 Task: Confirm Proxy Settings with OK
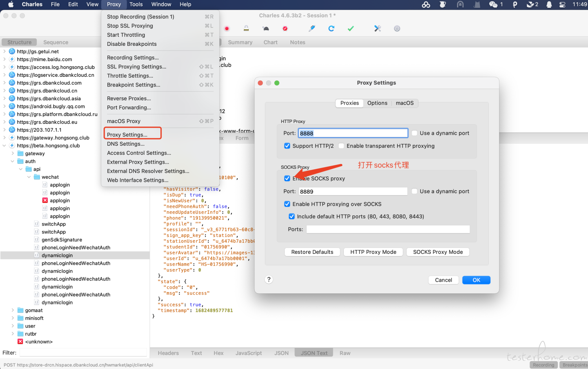[476, 280]
